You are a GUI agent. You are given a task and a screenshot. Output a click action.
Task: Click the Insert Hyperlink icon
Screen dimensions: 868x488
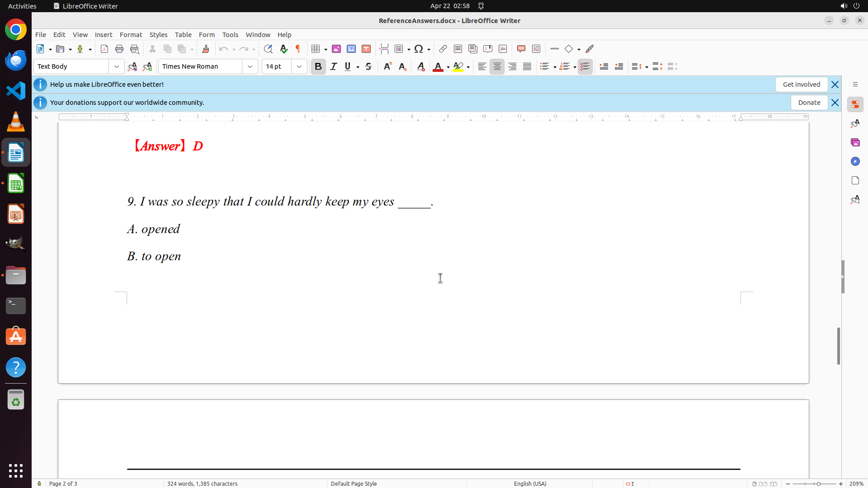pos(443,49)
